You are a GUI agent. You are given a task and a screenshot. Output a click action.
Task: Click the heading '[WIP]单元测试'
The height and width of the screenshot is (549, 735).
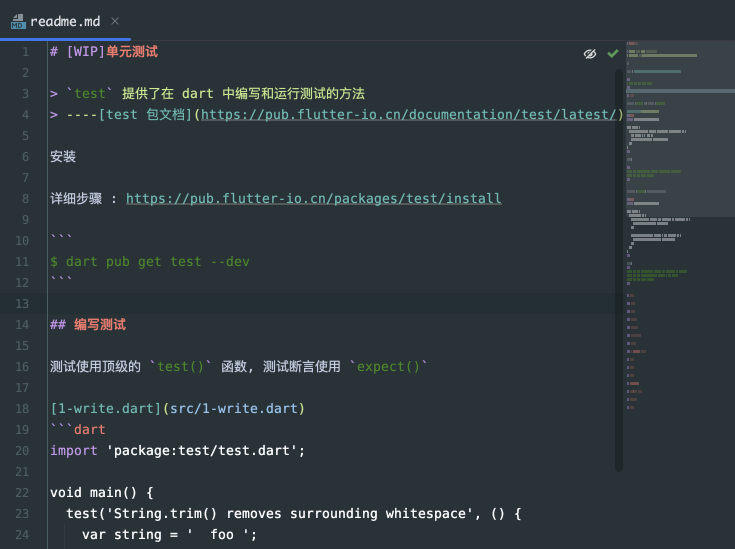tap(112, 52)
